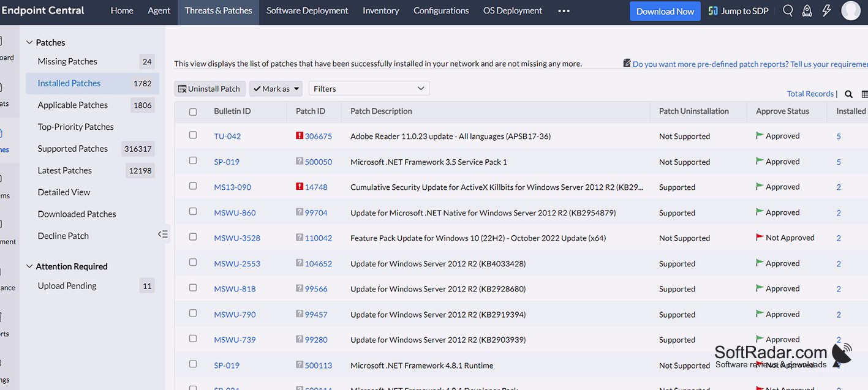Image resolution: width=868 pixels, height=390 pixels.
Task: Open the search icon in top bar
Action: (x=788, y=10)
